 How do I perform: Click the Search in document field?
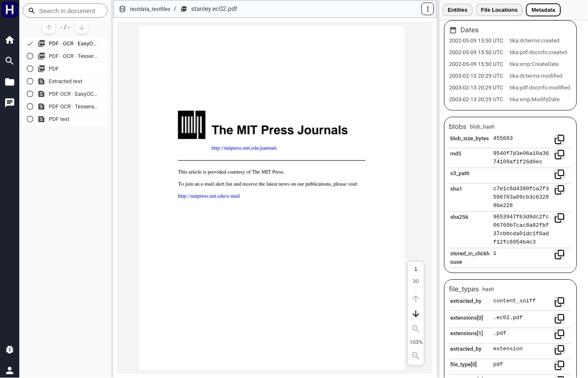click(x=65, y=11)
